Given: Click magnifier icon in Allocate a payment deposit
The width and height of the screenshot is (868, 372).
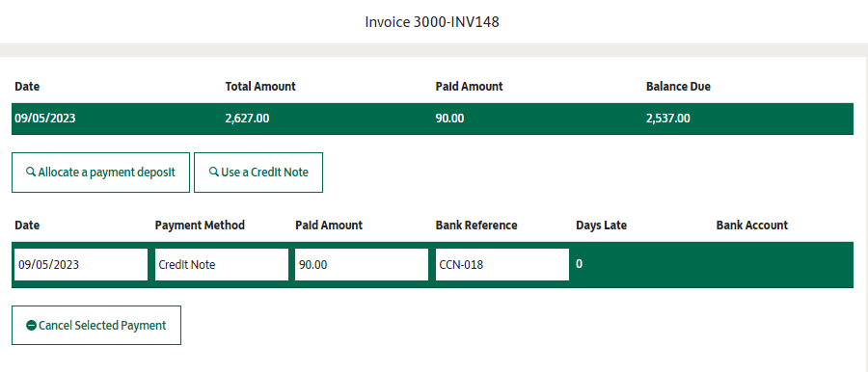Looking at the screenshot, I should point(31,173).
